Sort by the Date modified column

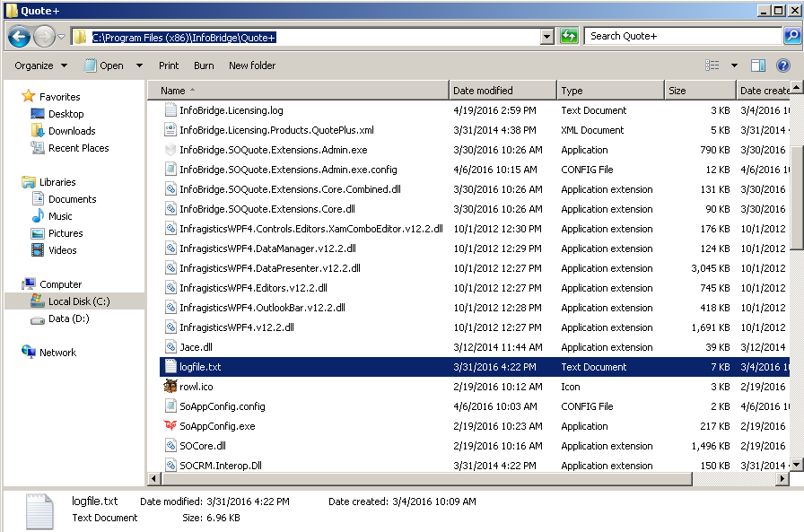tap(503, 91)
